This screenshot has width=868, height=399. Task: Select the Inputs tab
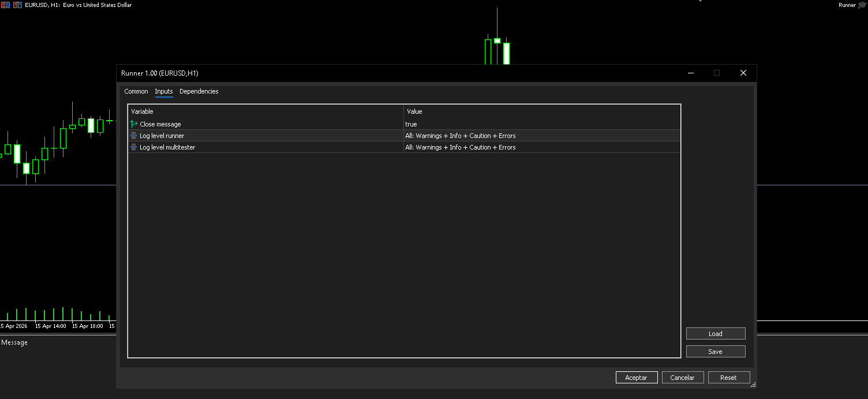click(x=164, y=91)
